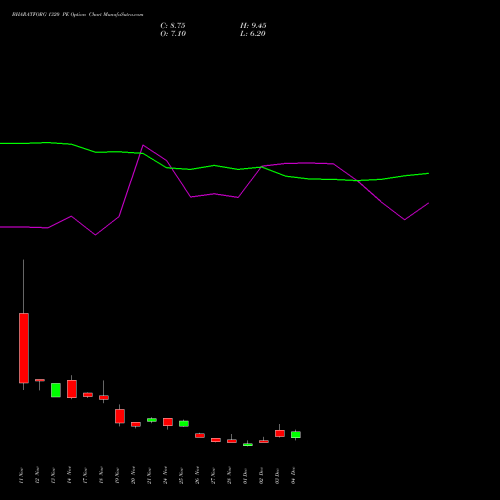The image size is (500, 500).
Task: Click the small green candle for 21 Nov
Action: tap(152, 420)
